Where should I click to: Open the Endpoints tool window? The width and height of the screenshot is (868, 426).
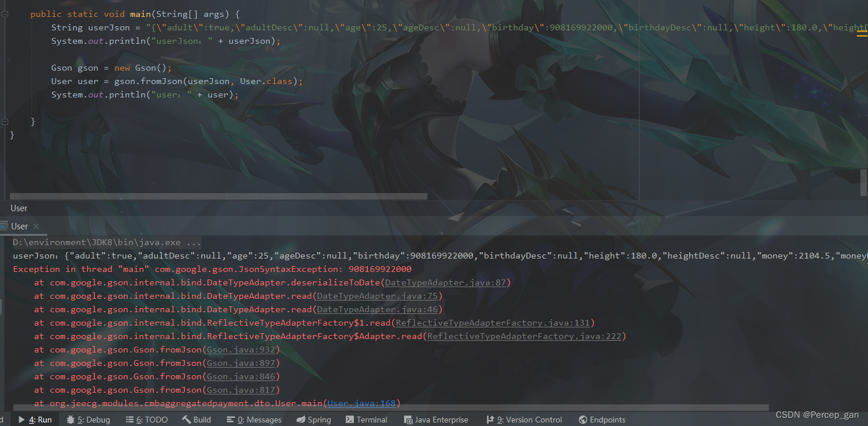coord(602,420)
